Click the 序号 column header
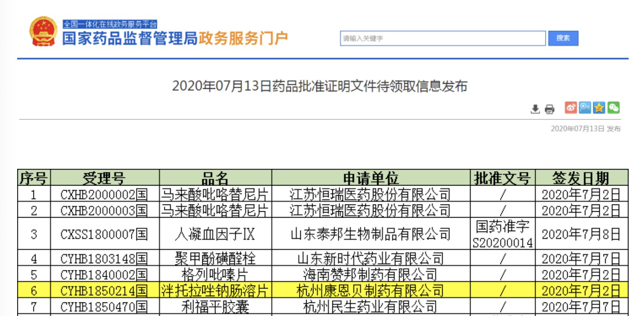This screenshot has height=316, width=644. tap(34, 178)
